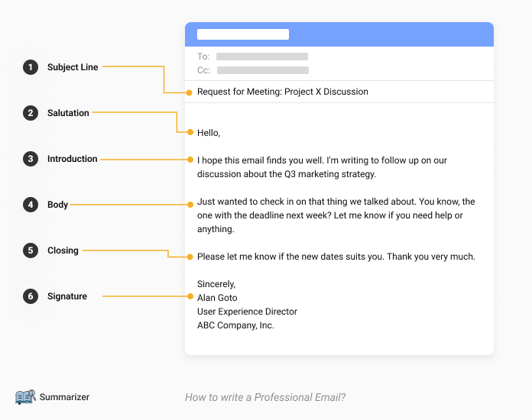
Task: Select the Signature label
Action: (67, 296)
